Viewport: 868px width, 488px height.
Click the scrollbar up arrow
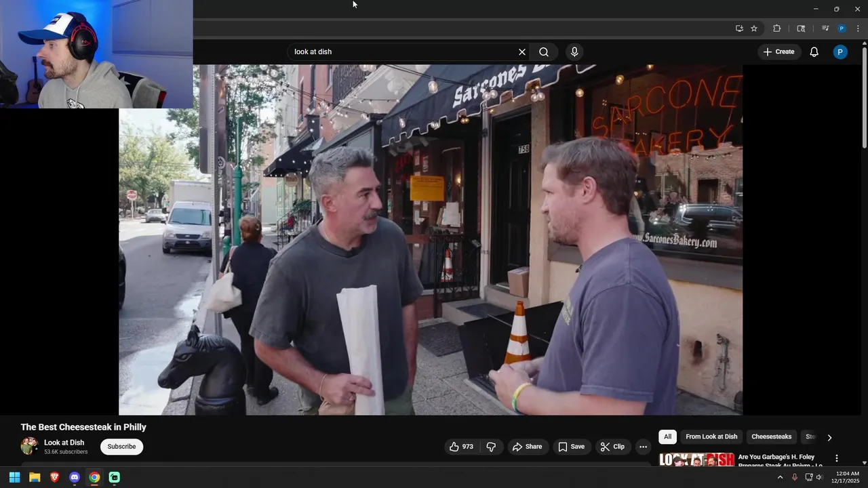click(x=864, y=43)
